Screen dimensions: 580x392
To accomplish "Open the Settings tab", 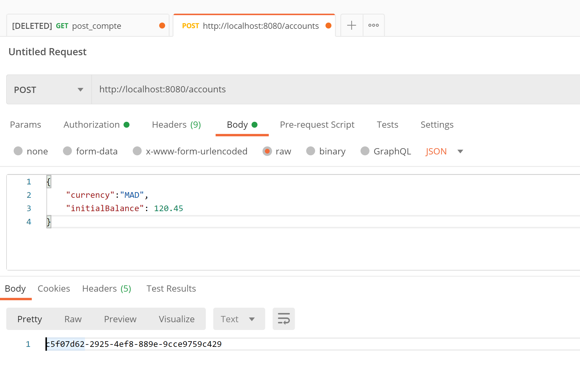I will (x=437, y=125).
